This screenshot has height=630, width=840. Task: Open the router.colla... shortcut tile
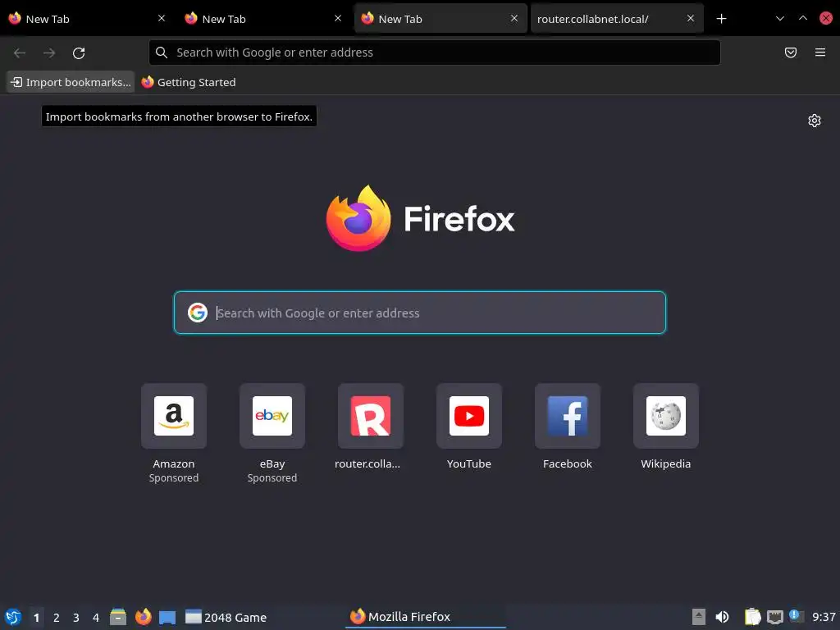point(370,416)
